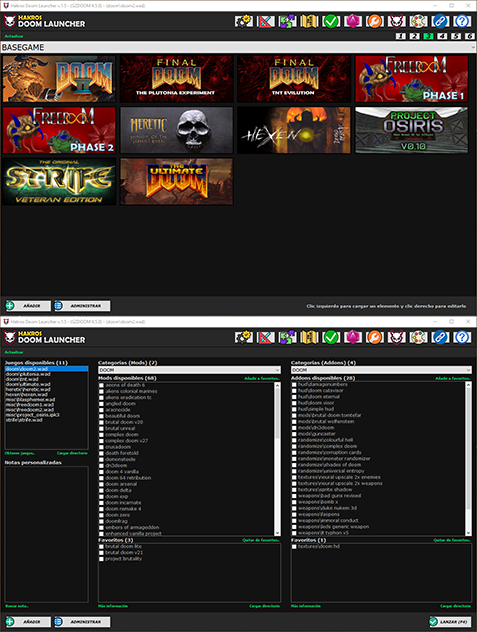Click ruler-triangle icon in mods-list window toolbar
The width and height of the screenshot is (477, 632).
[266, 337]
